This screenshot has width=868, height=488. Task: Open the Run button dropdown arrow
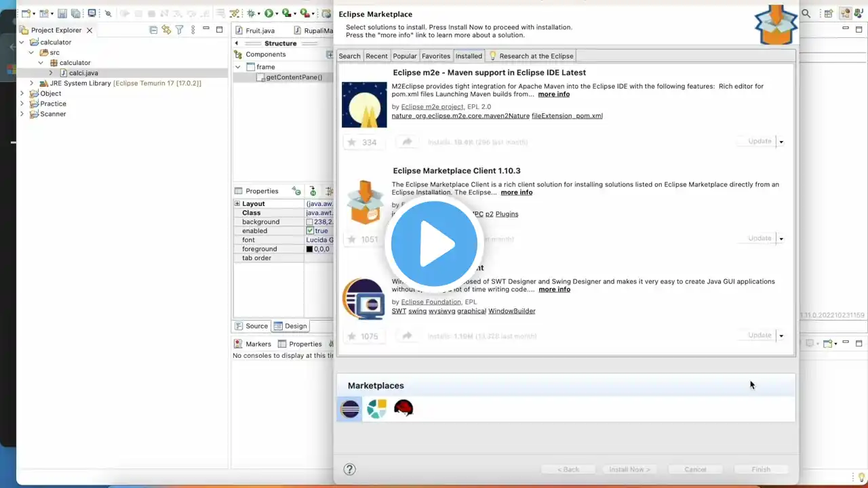tap(277, 14)
